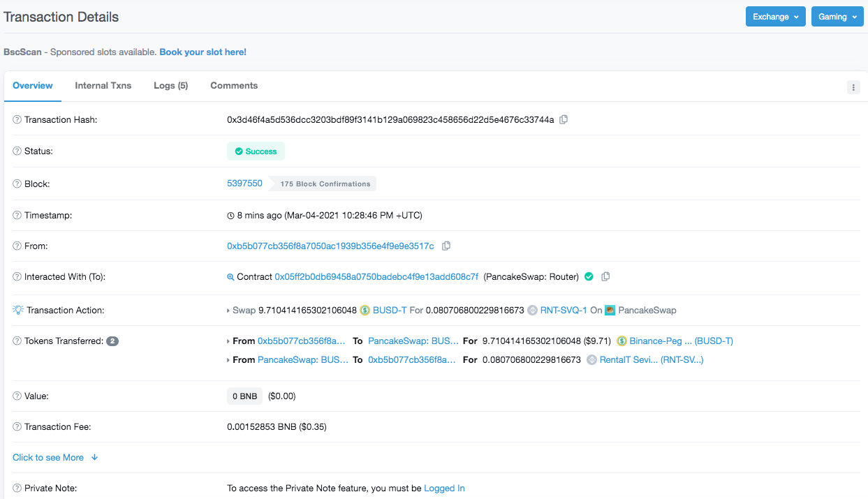
Task: Click the Tokens Transferred count badge 2
Action: (112, 341)
